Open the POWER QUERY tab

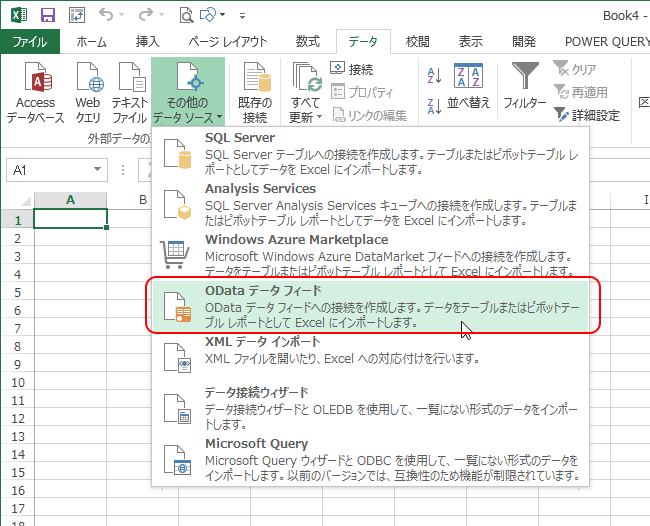pos(607,41)
